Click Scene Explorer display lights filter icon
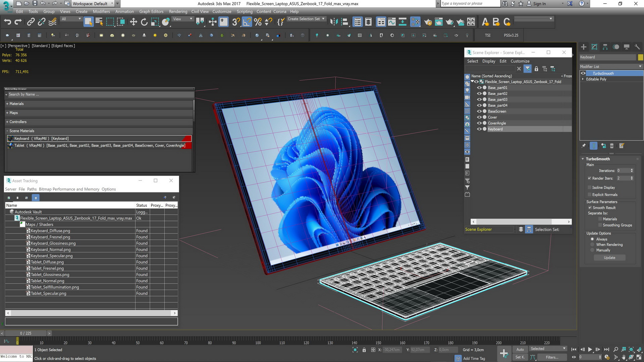The width and height of the screenshot is (644, 362). (x=467, y=90)
